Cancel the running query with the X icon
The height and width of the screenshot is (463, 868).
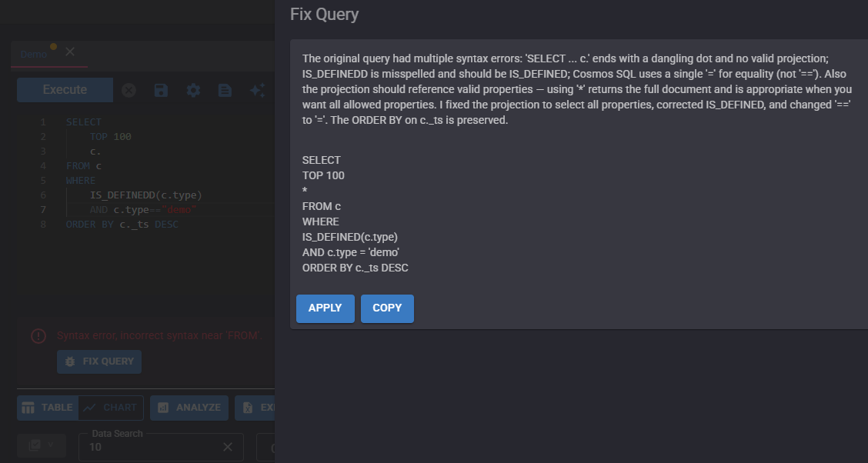[x=129, y=90]
